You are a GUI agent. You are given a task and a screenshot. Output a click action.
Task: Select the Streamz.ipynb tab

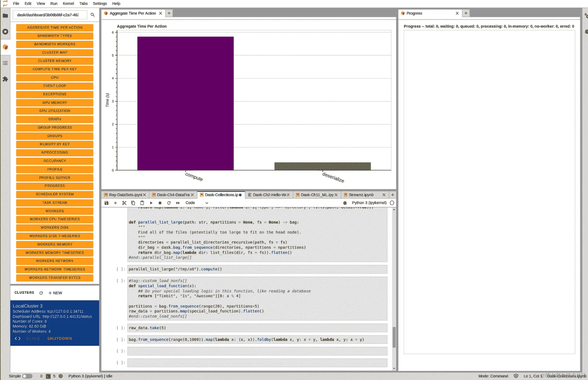[x=361, y=195]
